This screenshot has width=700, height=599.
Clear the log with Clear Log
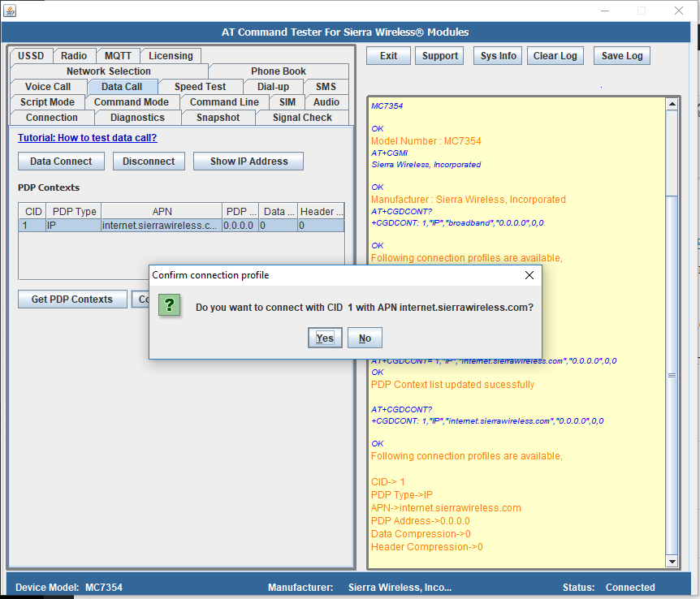coord(555,56)
